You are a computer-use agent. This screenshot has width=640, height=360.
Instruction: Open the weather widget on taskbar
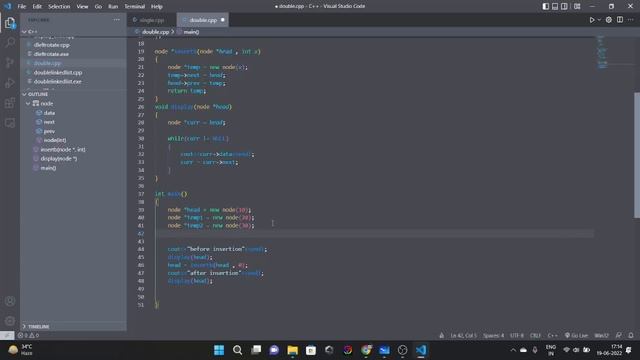20,350
